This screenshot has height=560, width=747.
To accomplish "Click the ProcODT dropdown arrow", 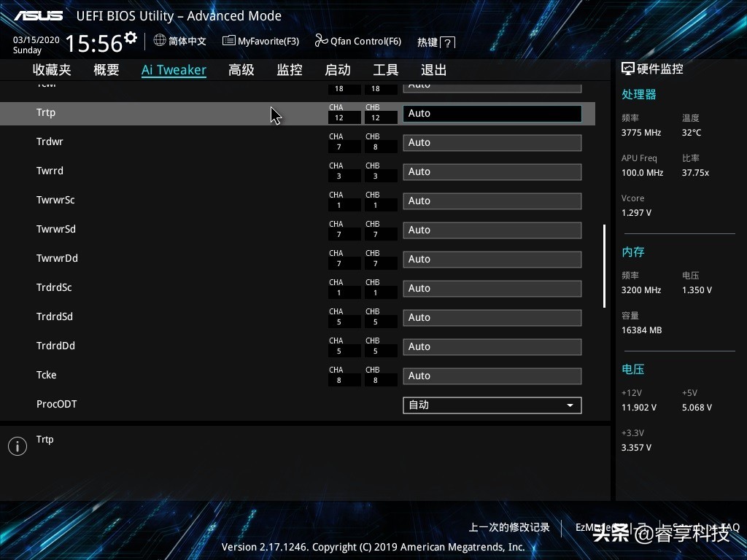I will tap(570, 405).
